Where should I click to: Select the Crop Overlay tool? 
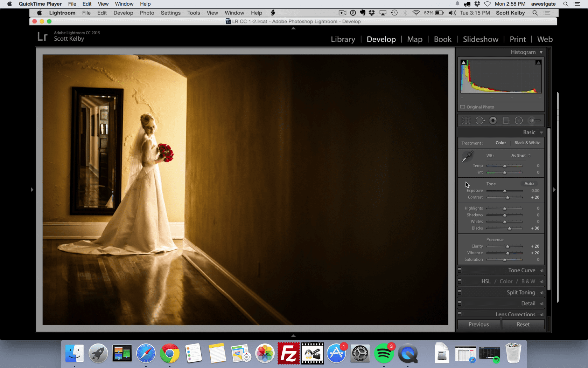point(466,120)
